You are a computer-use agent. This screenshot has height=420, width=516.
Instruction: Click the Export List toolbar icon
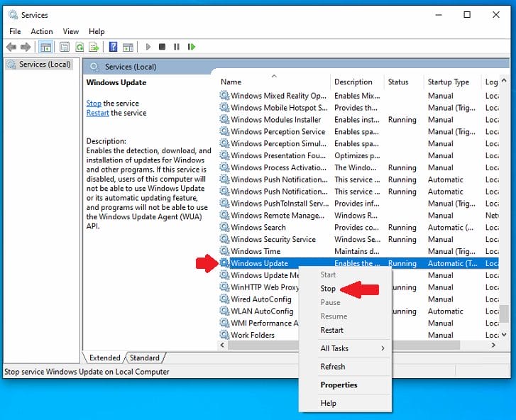pyautogui.click(x=94, y=47)
